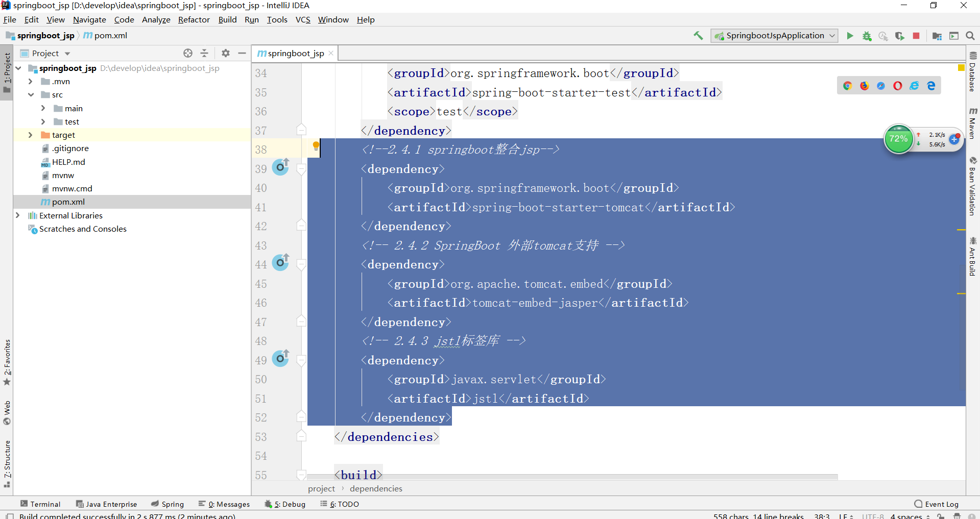Screen dimensions: 980x519
Task: Fold the build tag at line 55
Action: pos(301,475)
